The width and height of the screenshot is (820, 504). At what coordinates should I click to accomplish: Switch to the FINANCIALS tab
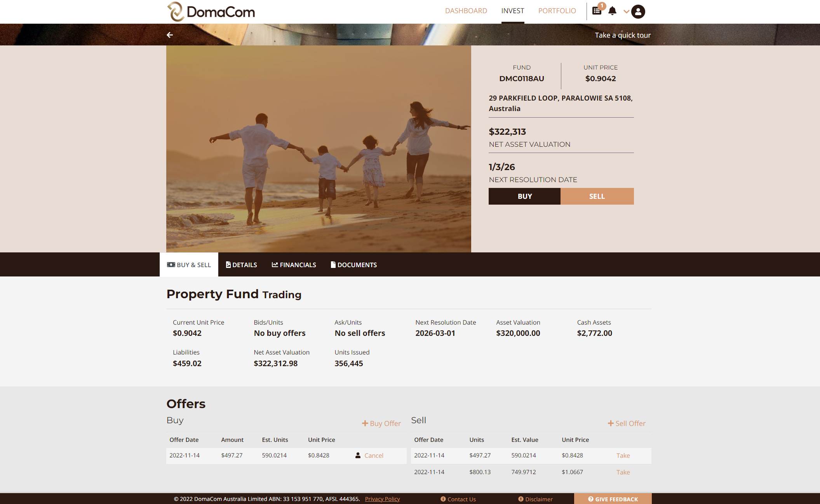point(294,264)
